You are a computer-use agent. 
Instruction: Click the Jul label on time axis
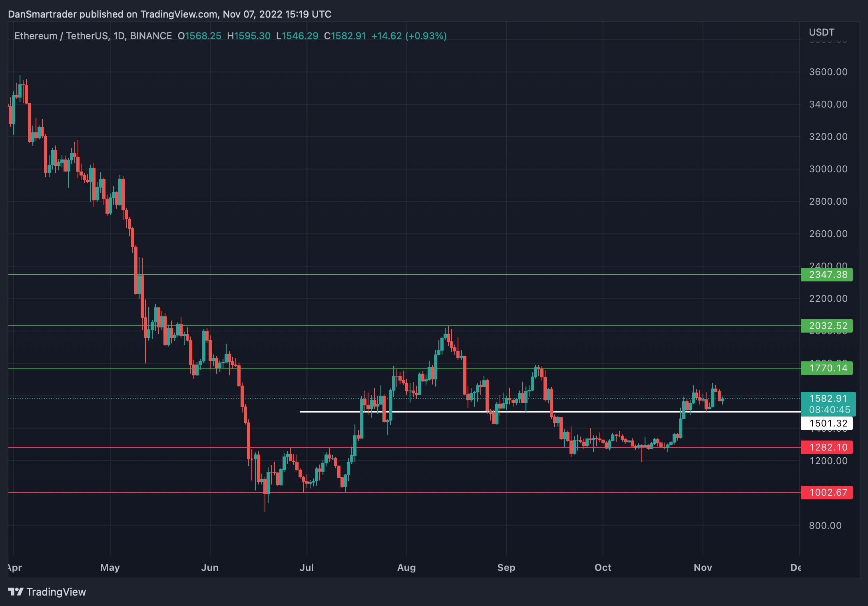pyautogui.click(x=307, y=568)
